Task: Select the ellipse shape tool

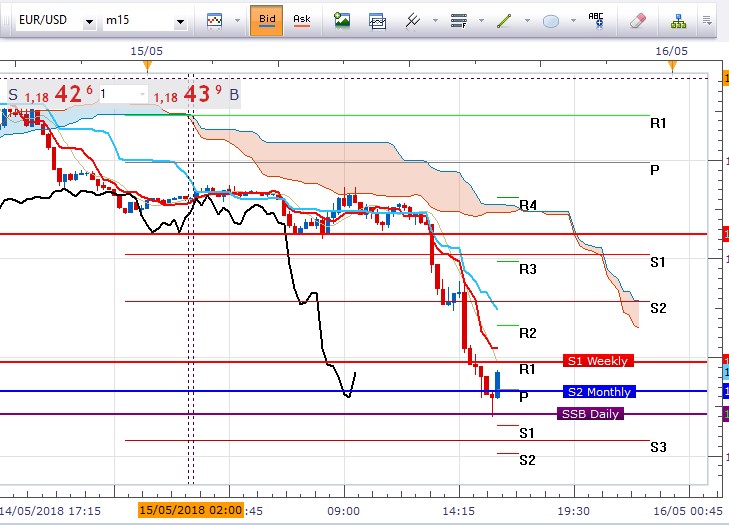Action: (x=551, y=21)
